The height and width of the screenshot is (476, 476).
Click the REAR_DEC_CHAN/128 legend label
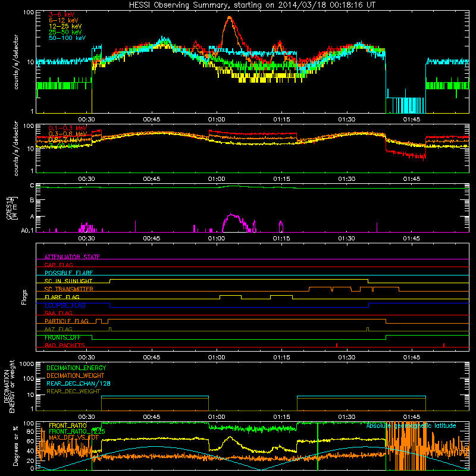79,383
